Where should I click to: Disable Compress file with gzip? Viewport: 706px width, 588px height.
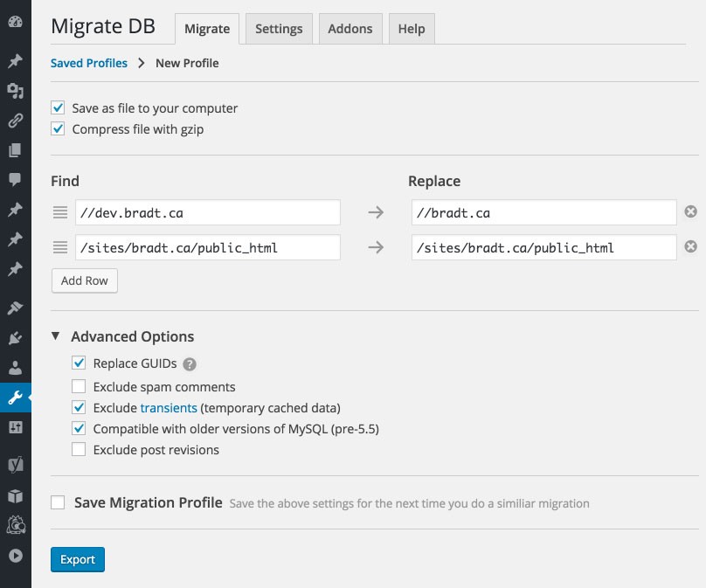click(59, 128)
